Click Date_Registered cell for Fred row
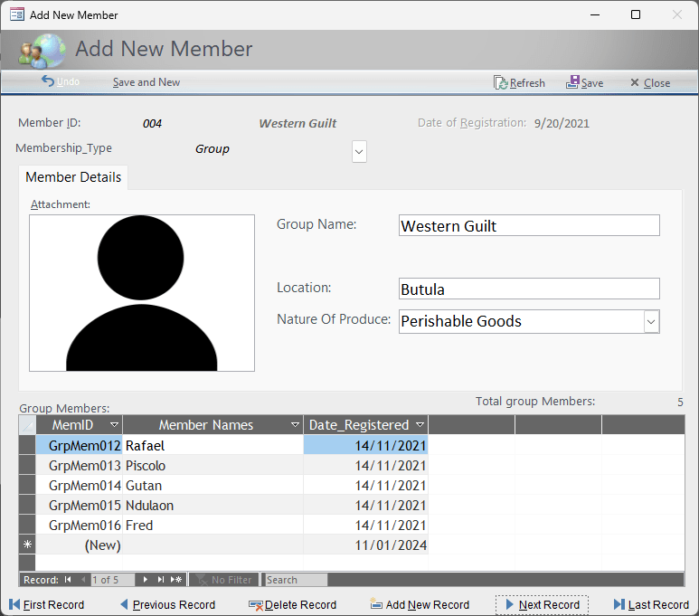The height and width of the screenshot is (616, 699). click(365, 525)
